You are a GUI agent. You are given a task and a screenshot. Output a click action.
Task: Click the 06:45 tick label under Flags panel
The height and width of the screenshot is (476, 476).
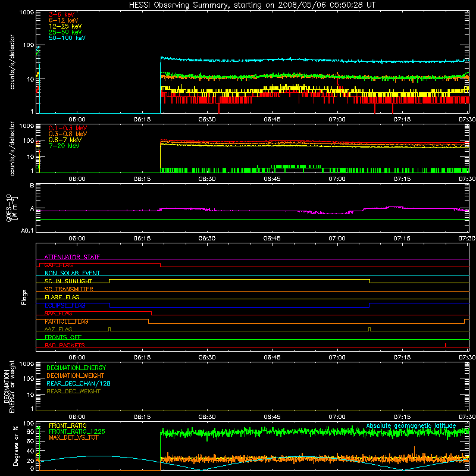pyautogui.click(x=272, y=358)
